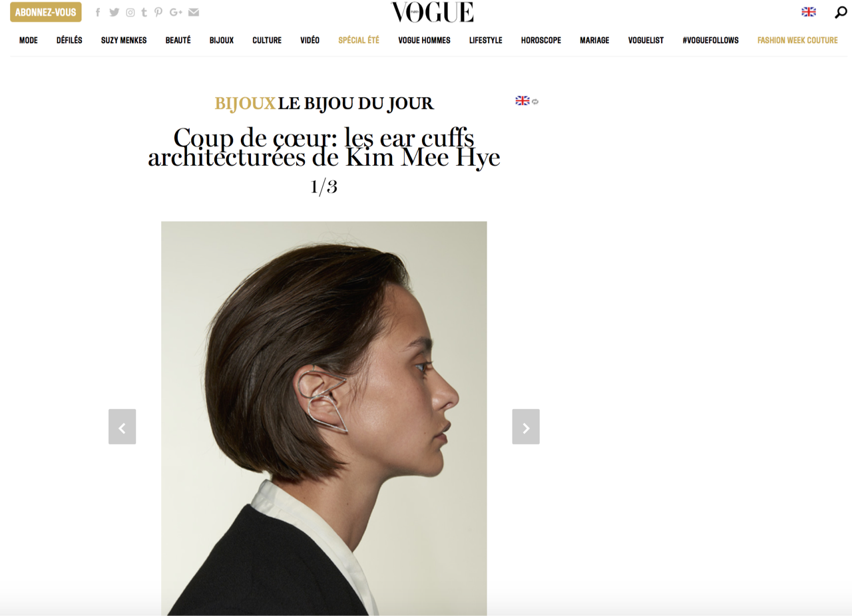Open the MODE menu item
Image resolution: width=852 pixels, height=616 pixels.
click(x=29, y=41)
